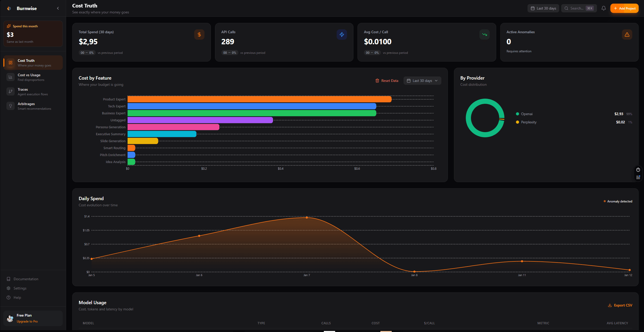
Task: Click the downward trend Avg Cost icon
Action: (x=484, y=35)
